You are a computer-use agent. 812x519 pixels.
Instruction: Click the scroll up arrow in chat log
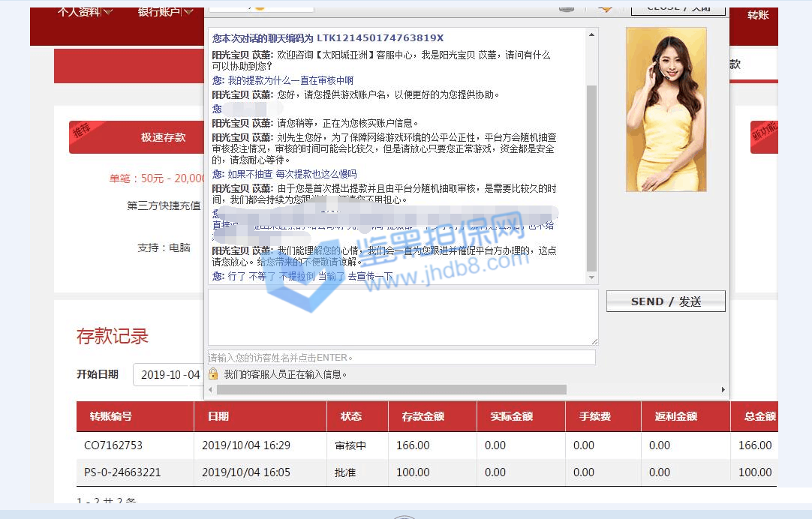pyautogui.click(x=592, y=34)
